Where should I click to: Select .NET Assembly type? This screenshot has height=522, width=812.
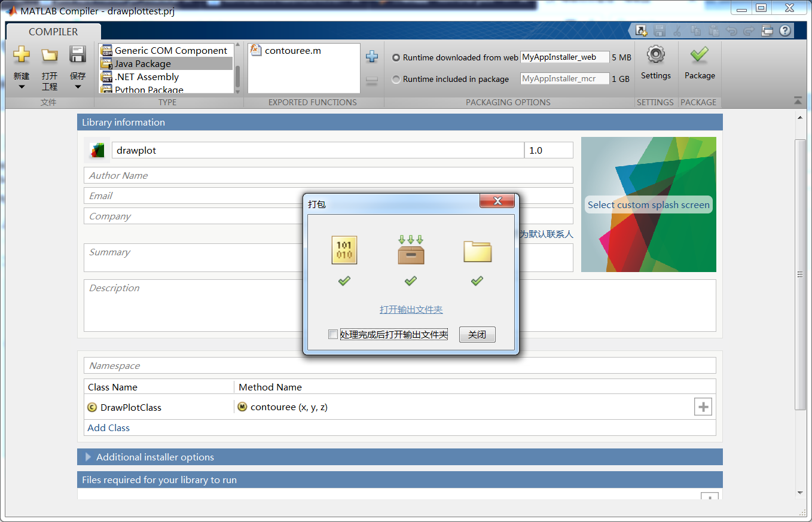click(x=166, y=77)
